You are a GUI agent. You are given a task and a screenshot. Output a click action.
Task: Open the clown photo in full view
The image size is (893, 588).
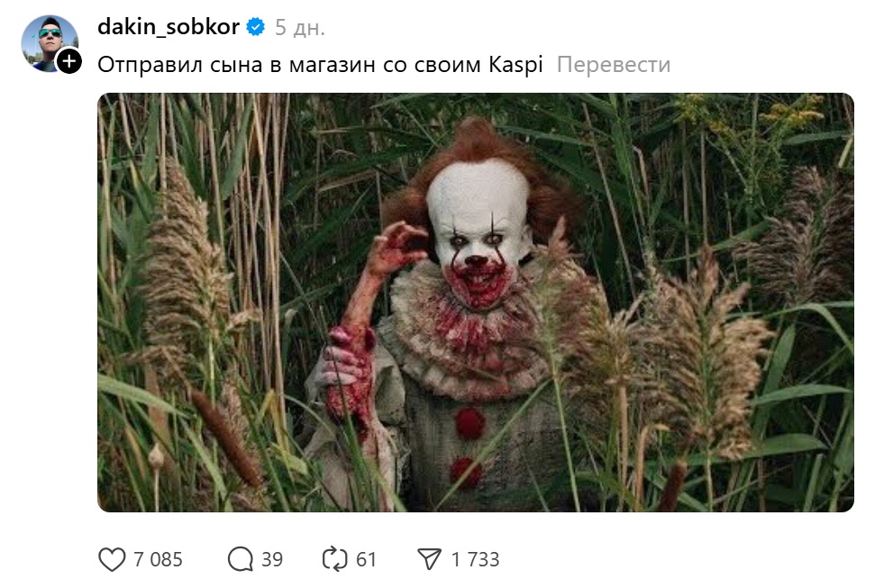pyautogui.click(x=476, y=303)
